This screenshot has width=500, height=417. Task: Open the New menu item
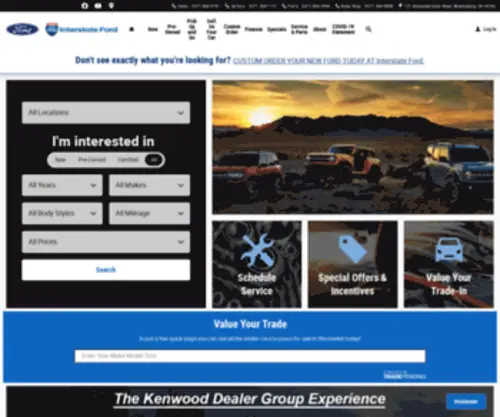(x=153, y=29)
